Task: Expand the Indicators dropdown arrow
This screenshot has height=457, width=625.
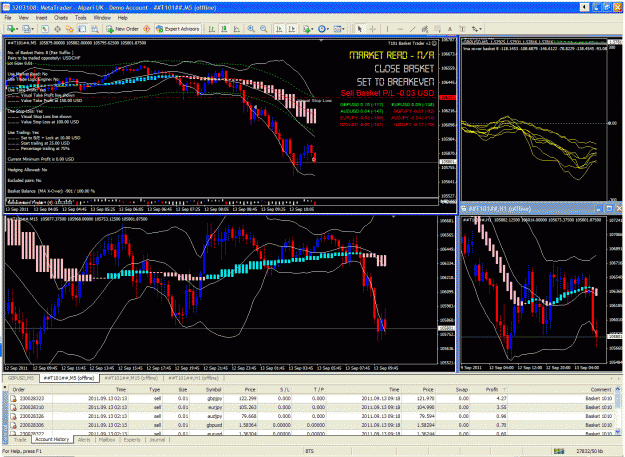Action: pos(312,29)
